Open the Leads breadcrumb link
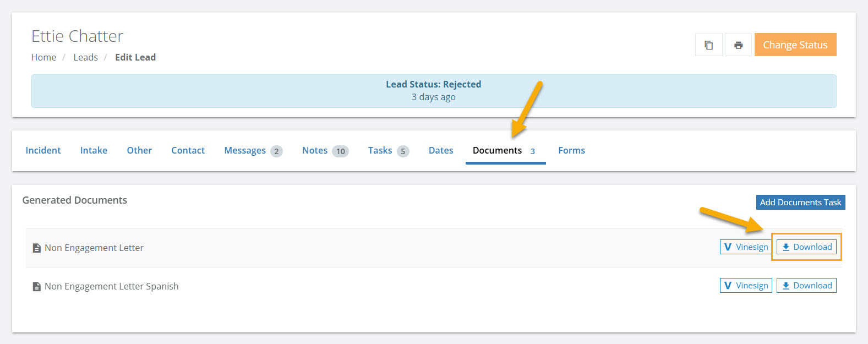This screenshot has width=868, height=344. 86,57
